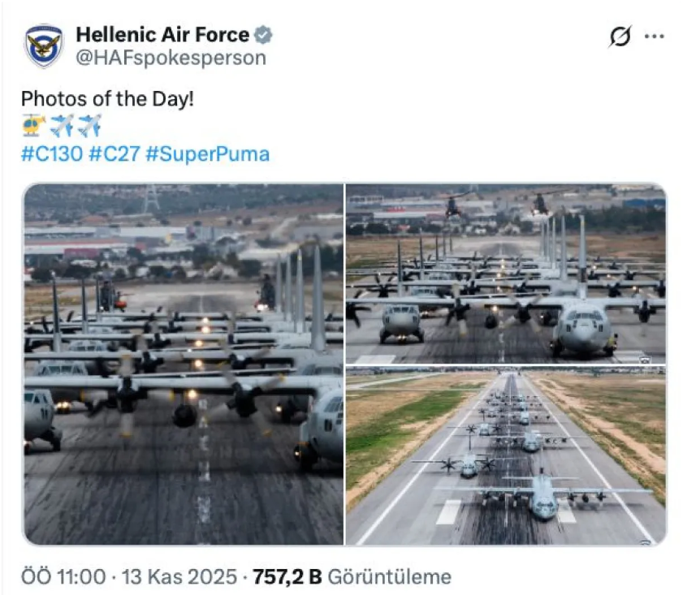
Task: Click the blue verified badge
Action: pyautogui.click(x=264, y=35)
